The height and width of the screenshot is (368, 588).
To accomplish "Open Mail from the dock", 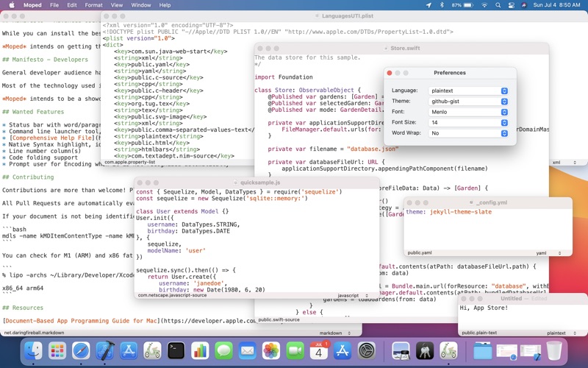I will (x=248, y=352).
